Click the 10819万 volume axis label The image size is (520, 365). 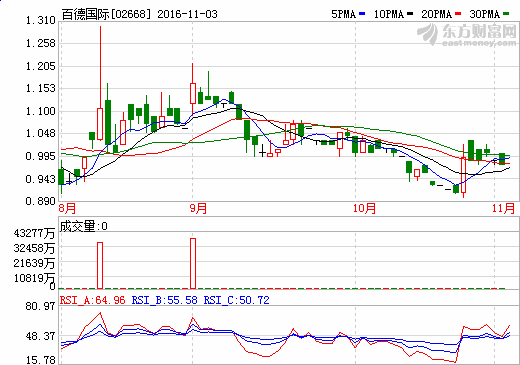click(34, 278)
